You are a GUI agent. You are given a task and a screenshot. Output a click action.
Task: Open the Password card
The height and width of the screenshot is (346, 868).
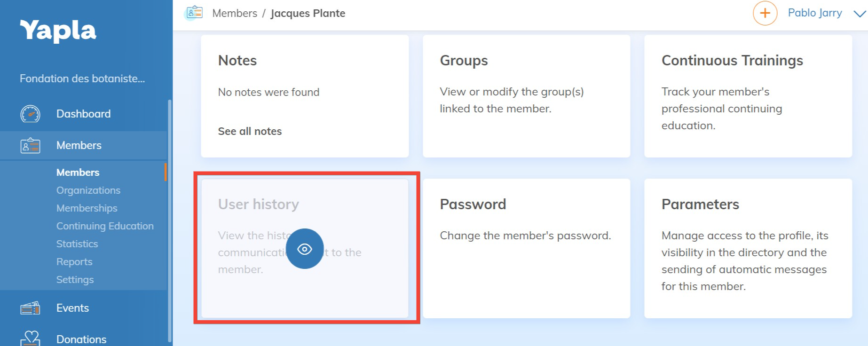click(x=526, y=248)
